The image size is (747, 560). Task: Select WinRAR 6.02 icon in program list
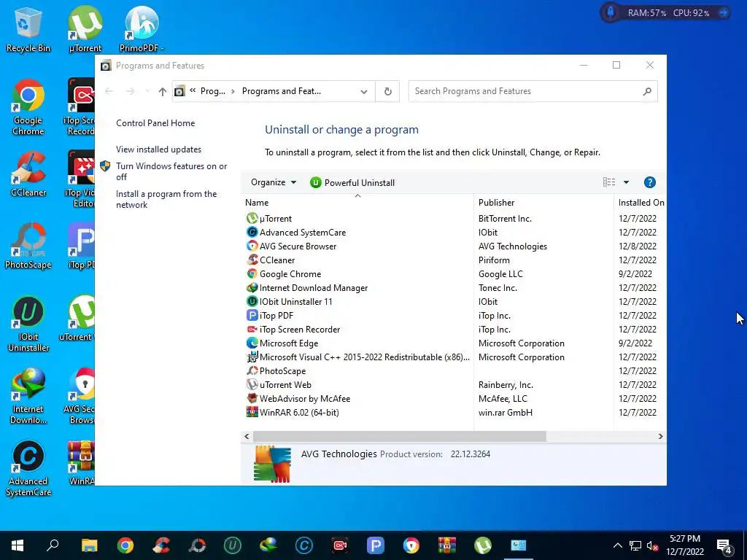coord(252,413)
